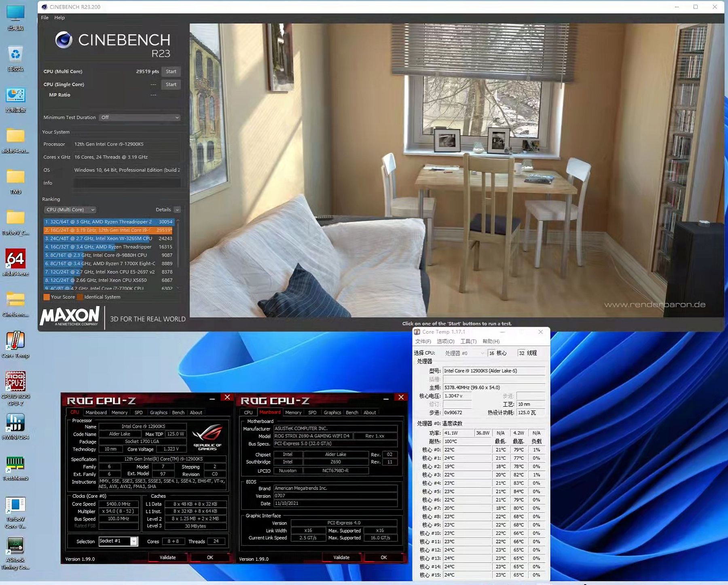Launch Core Temp desktop shortcut
Viewport: 728px width, 585px height.
click(x=15, y=345)
